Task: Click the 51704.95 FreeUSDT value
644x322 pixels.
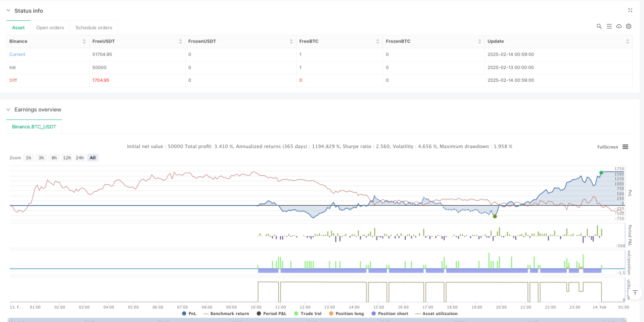Action: pyautogui.click(x=102, y=54)
